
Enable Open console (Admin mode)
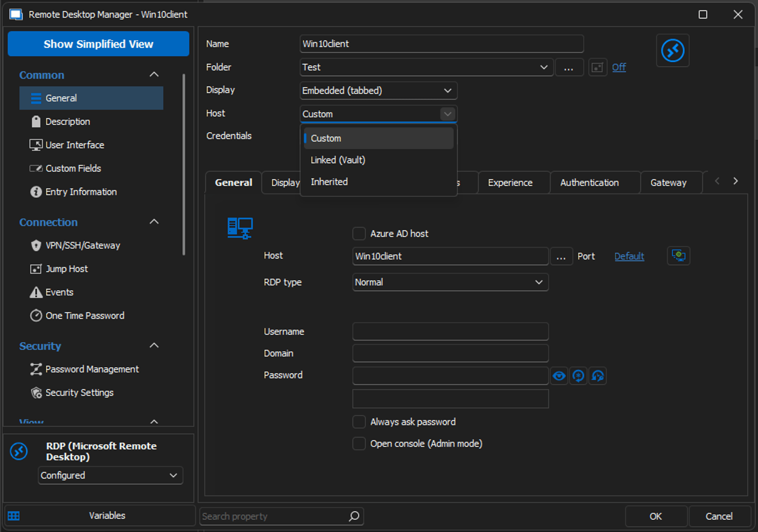tap(359, 443)
